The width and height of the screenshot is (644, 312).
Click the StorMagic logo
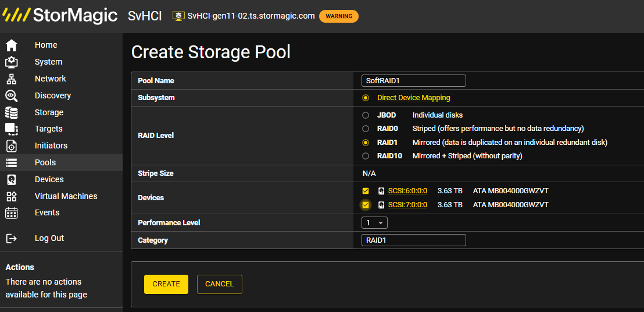point(60,16)
